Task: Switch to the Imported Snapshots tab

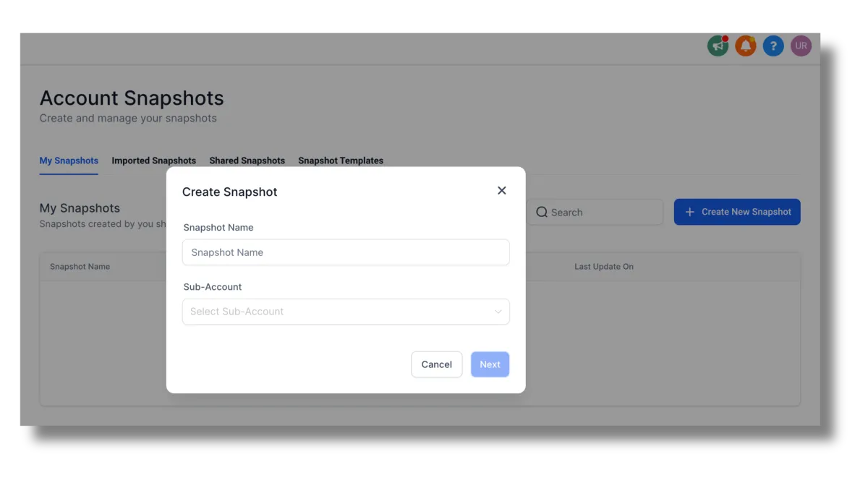Action: (153, 160)
